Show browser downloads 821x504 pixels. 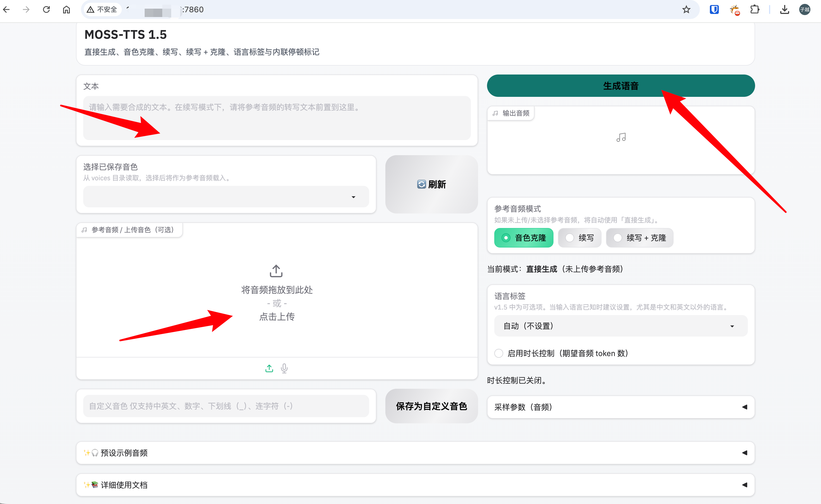[785, 9]
